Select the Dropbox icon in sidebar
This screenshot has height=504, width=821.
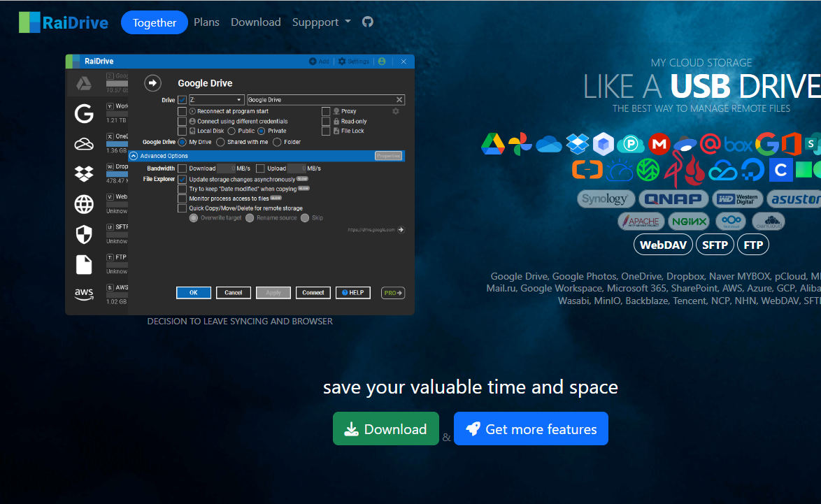pos(84,173)
